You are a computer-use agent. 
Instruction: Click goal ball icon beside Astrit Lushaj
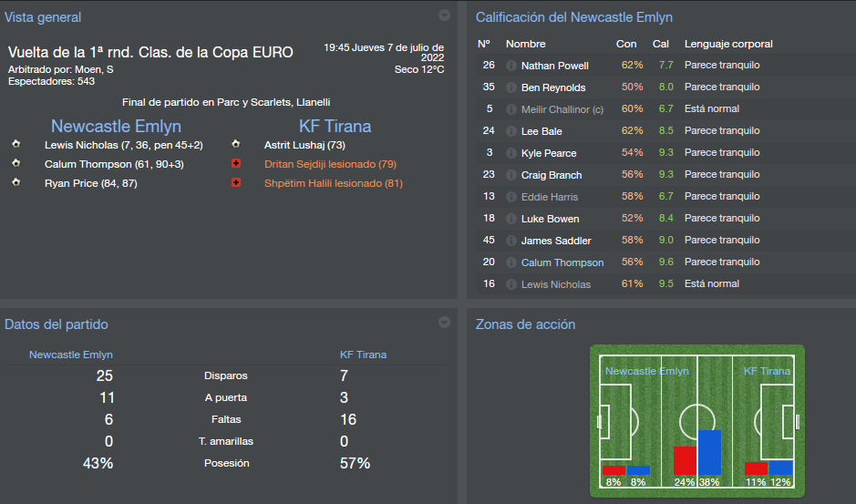(x=236, y=144)
